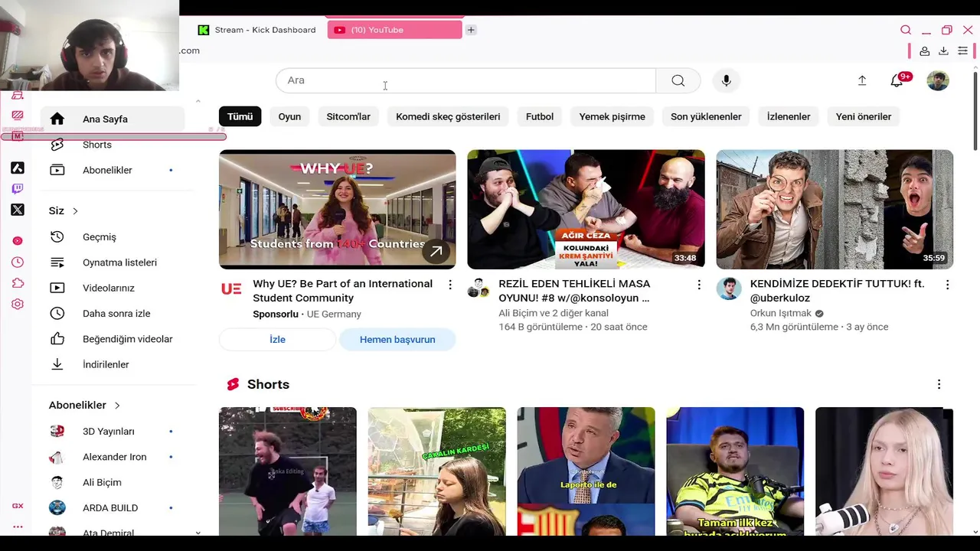Open the YouTube account avatar menu
Viewport: 980px width, 551px height.
[938, 80]
